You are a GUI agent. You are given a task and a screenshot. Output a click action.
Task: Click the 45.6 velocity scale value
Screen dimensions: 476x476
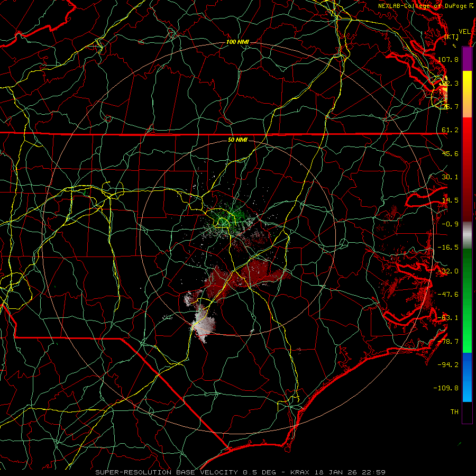pyautogui.click(x=450, y=153)
